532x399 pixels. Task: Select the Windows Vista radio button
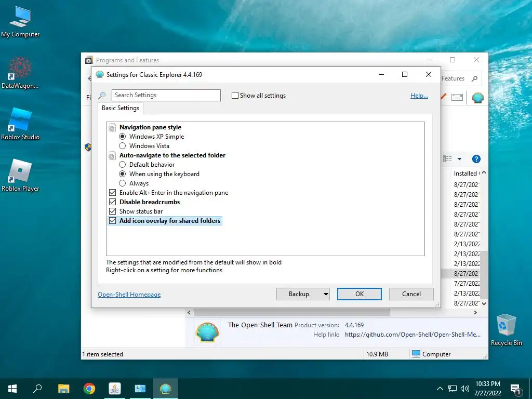[x=123, y=146]
